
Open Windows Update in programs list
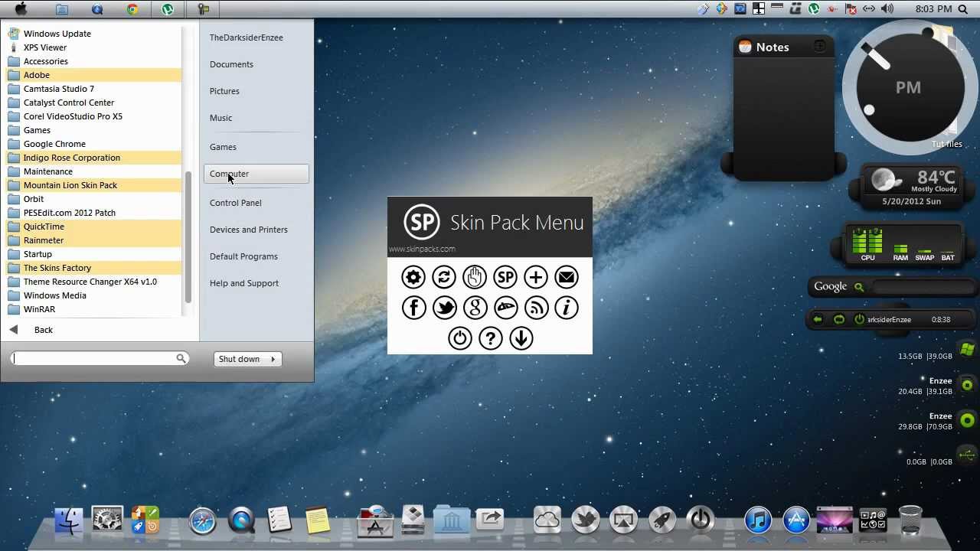click(x=93, y=34)
